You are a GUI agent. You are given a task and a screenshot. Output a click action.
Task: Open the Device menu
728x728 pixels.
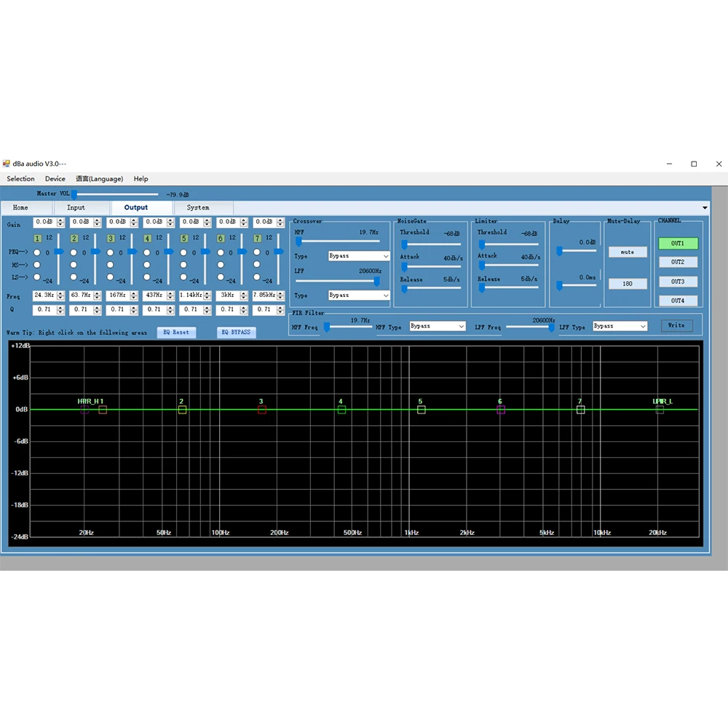point(55,178)
